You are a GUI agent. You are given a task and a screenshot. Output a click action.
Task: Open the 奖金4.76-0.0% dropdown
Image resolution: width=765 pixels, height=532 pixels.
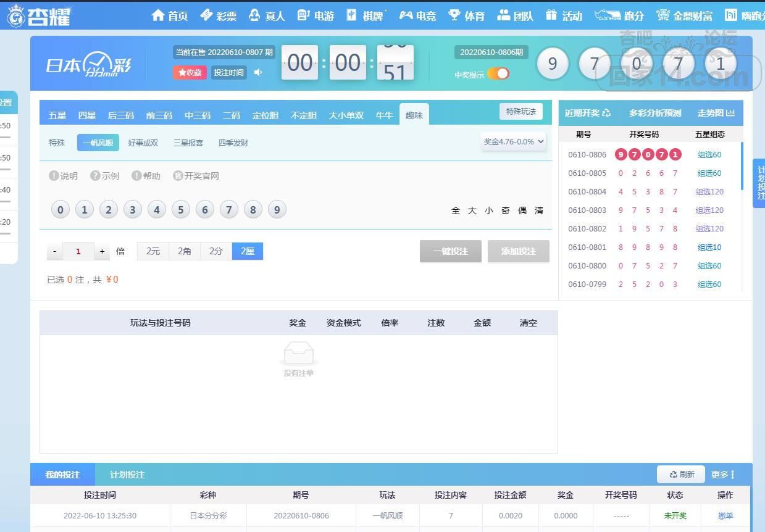pos(514,141)
